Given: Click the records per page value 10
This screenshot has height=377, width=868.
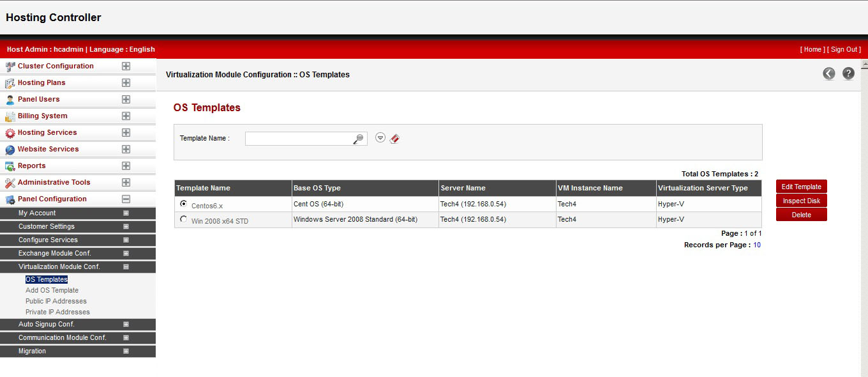Looking at the screenshot, I should (757, 245).
